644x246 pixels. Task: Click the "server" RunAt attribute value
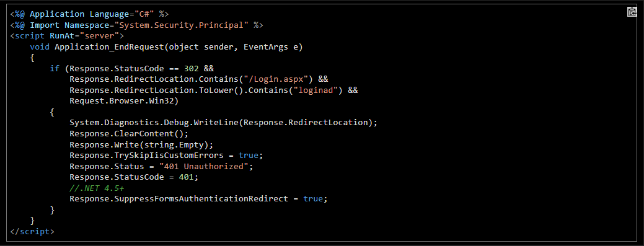pos(99,36)
